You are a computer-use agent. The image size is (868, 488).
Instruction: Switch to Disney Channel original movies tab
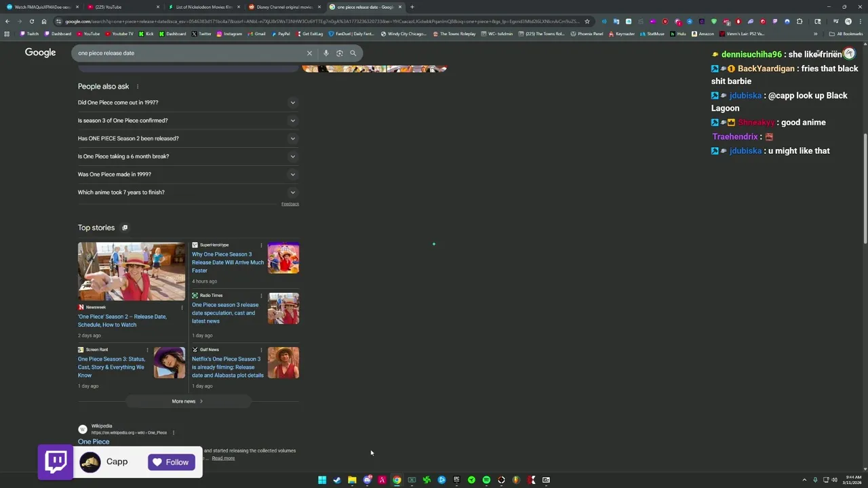pyautogui.click(x=283, y=7)
